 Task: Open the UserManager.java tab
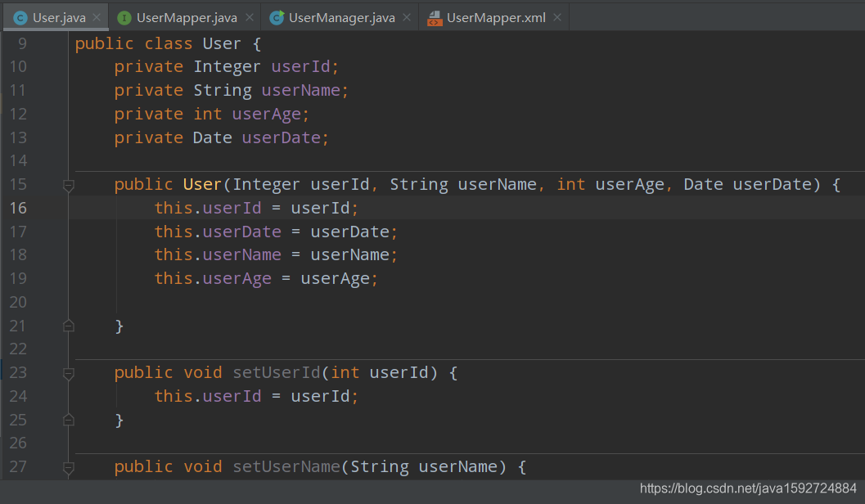340,18
